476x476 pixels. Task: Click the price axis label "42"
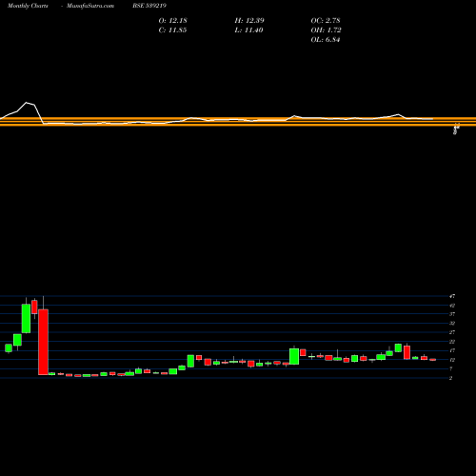click(x=452, y=306)
